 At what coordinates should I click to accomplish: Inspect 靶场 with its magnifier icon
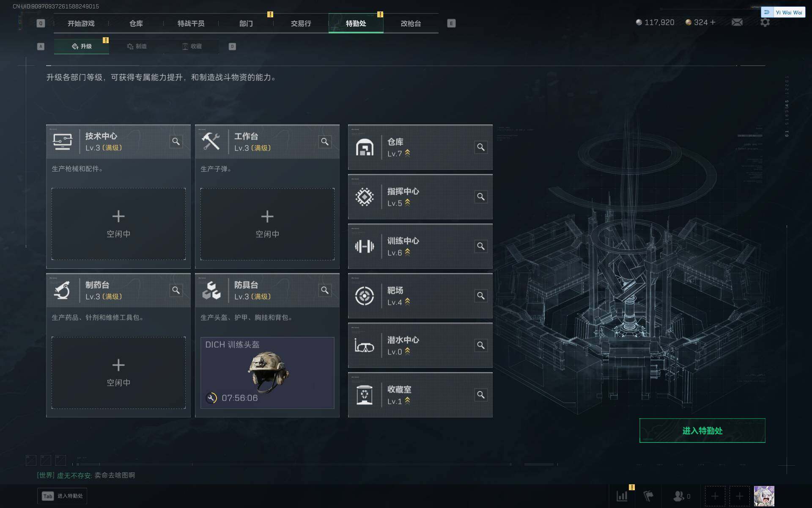481,296
